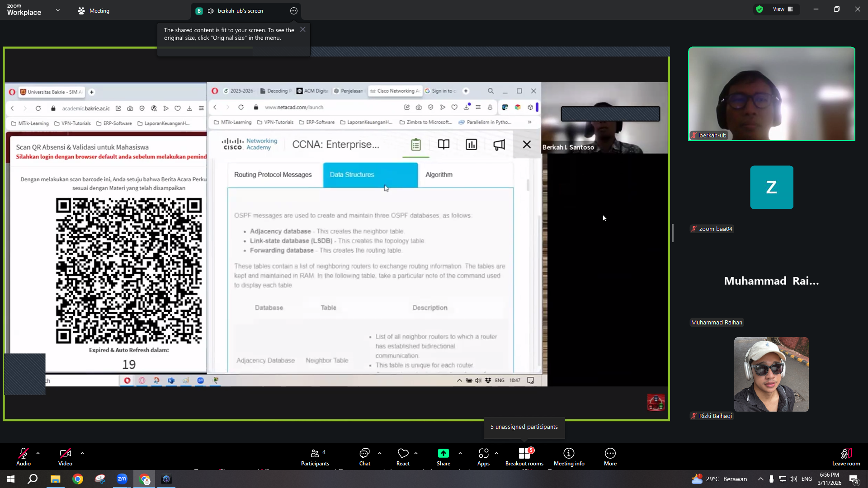Click the Opera heart bookmark icon for netacad
Screen dimensions: 868x488
(454, 108)
